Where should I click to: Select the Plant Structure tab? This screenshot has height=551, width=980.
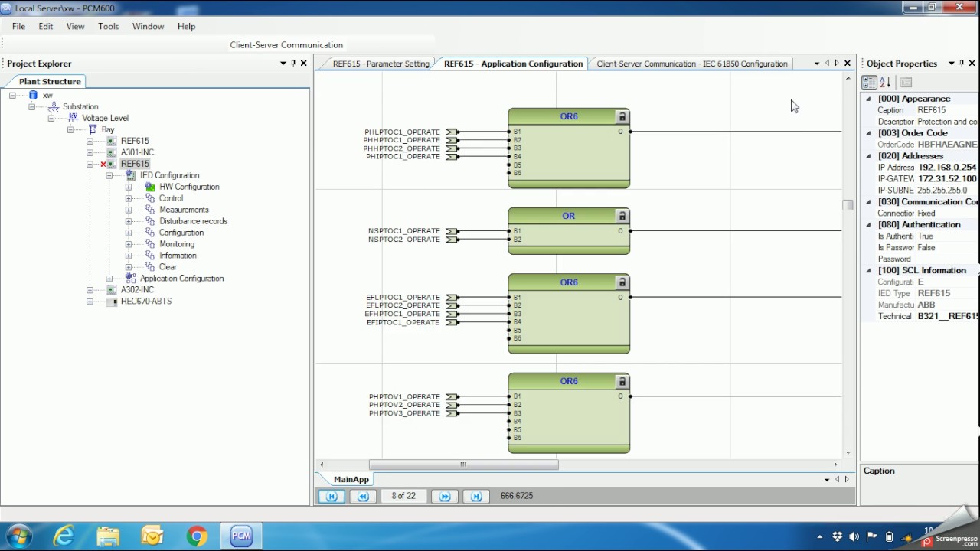pyautogui.click(x=50, y=81)
